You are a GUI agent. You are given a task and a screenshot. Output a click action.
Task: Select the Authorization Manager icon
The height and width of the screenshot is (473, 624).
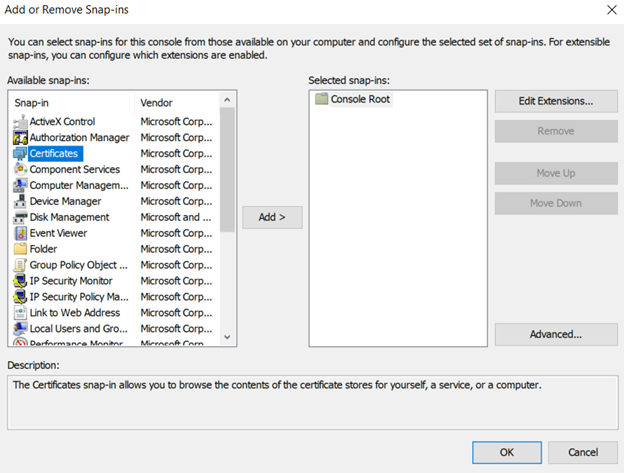pyautogui.click(x=20, y=137)
